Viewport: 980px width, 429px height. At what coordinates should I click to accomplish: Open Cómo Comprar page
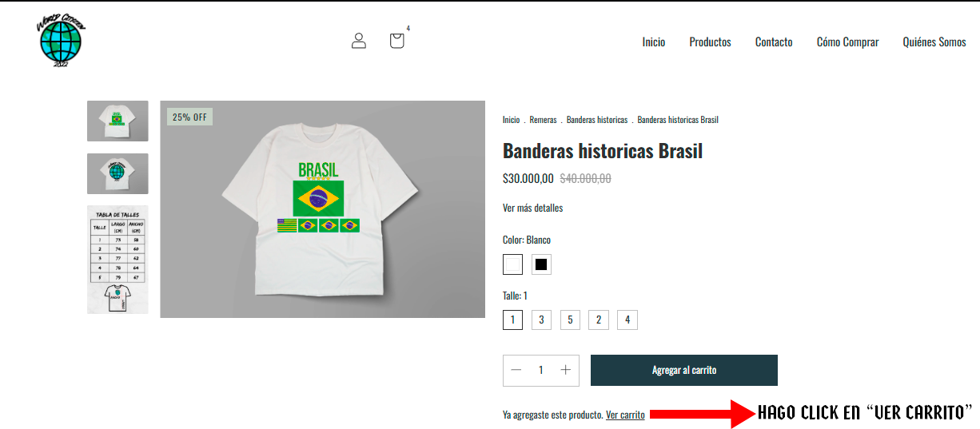(x=847, y=42)
